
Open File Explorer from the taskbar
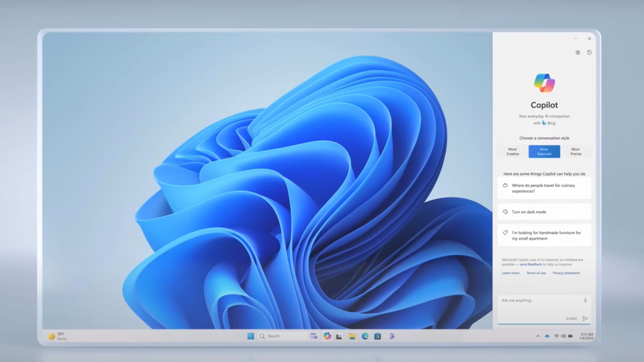pyautogui.click(x=352, y=336)
